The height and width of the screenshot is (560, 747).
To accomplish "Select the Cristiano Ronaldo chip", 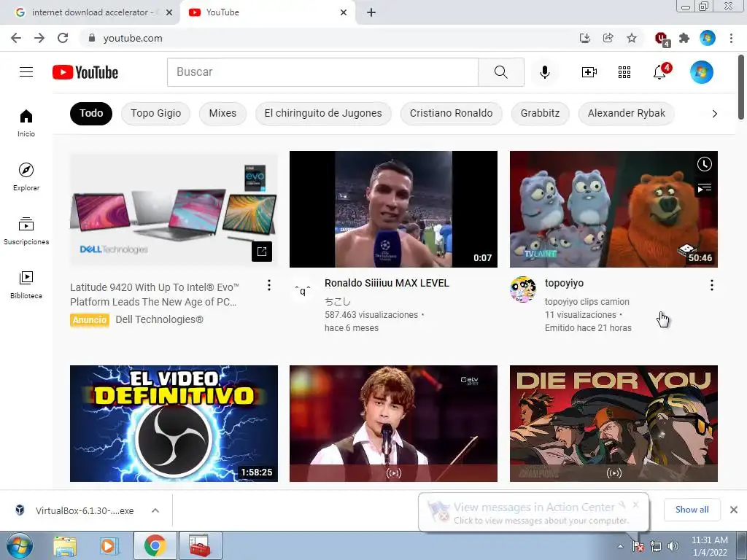I will (x=451, y=113).
